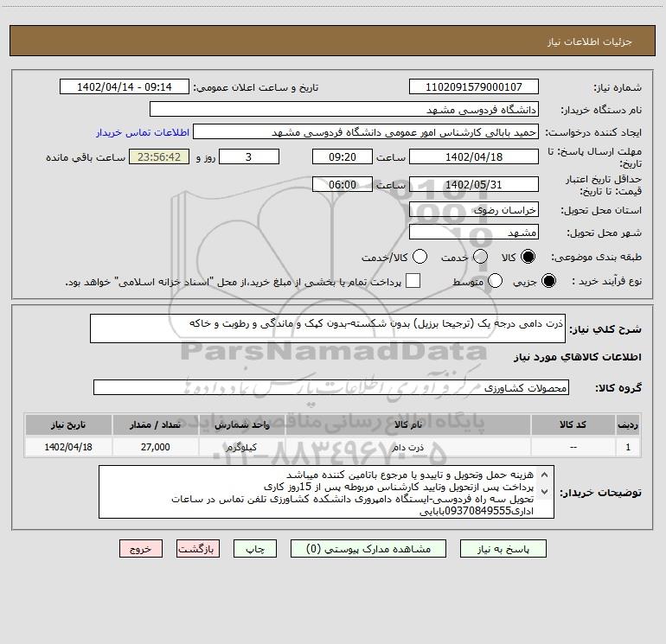Image resolution: width=666 pixels, height=644 pixels.
Task: Click the need date cell 1402/04/18 in table
Action: point(68,447)
